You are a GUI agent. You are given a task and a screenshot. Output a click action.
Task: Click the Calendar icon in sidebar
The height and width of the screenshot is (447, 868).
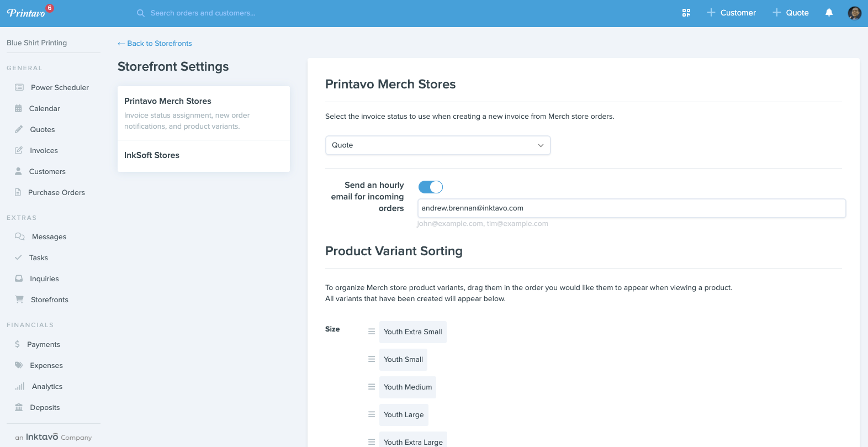pos(18,108)
